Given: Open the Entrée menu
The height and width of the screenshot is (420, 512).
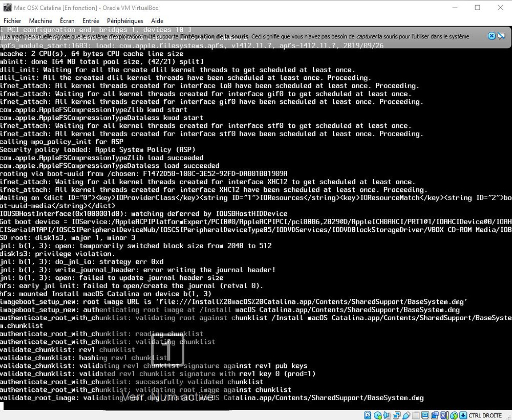Looking at the screenshot, I should pos(91,21).
